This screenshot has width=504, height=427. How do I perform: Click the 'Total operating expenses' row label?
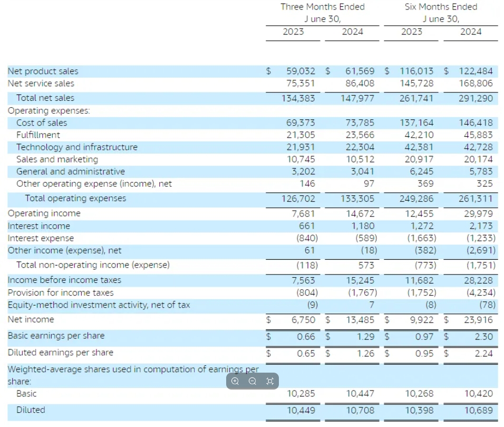(x=75, y=198)
